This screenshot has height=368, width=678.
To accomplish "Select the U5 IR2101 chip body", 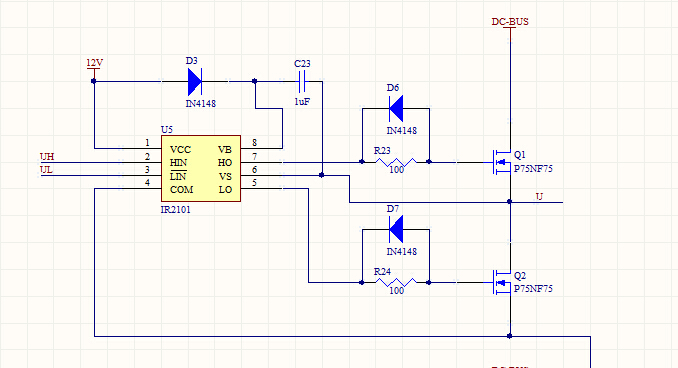I will pyautogui.click(x=201, y=168).
